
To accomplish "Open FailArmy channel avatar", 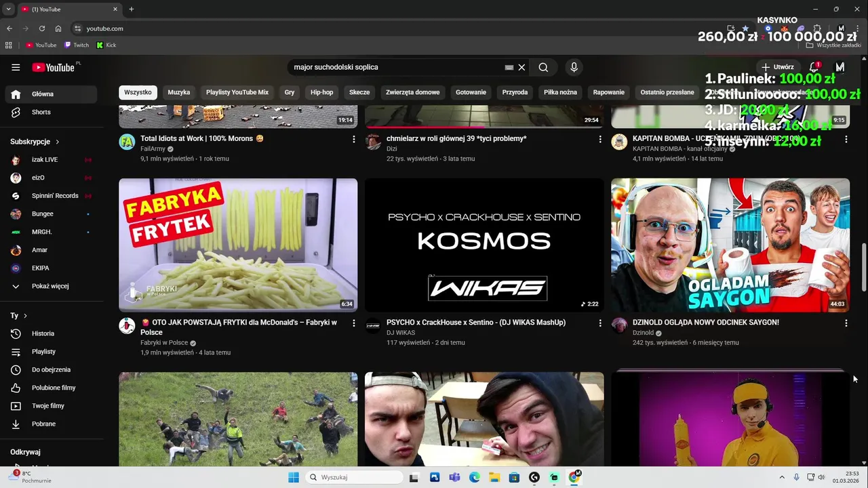I will pyautogui.click(x=127, y=142).
